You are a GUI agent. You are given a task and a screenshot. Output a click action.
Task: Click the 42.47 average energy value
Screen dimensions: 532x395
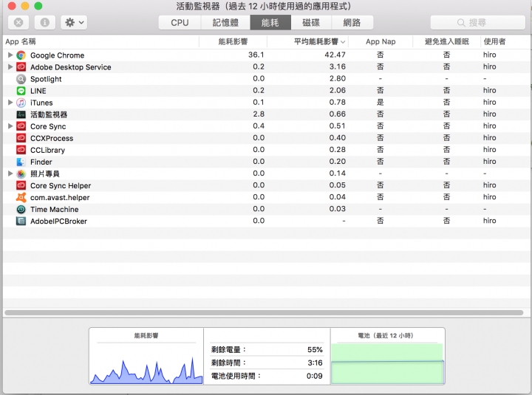click(x=335, y=55)
